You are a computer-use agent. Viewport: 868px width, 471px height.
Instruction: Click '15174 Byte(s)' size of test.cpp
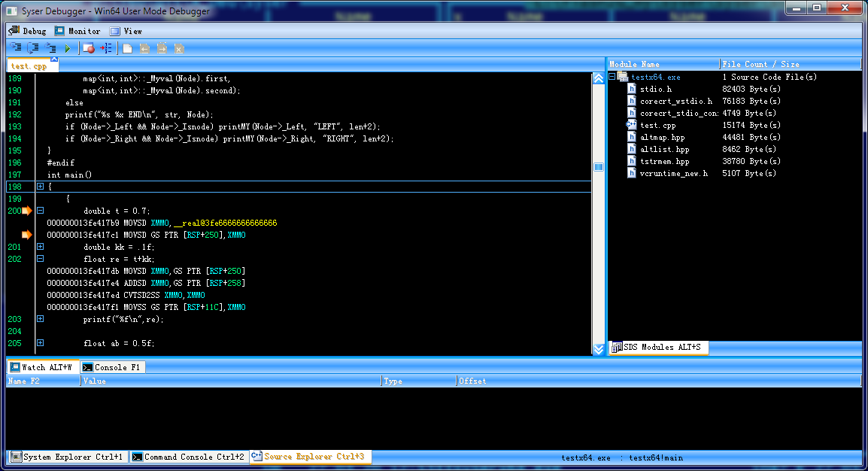(751, 125)
